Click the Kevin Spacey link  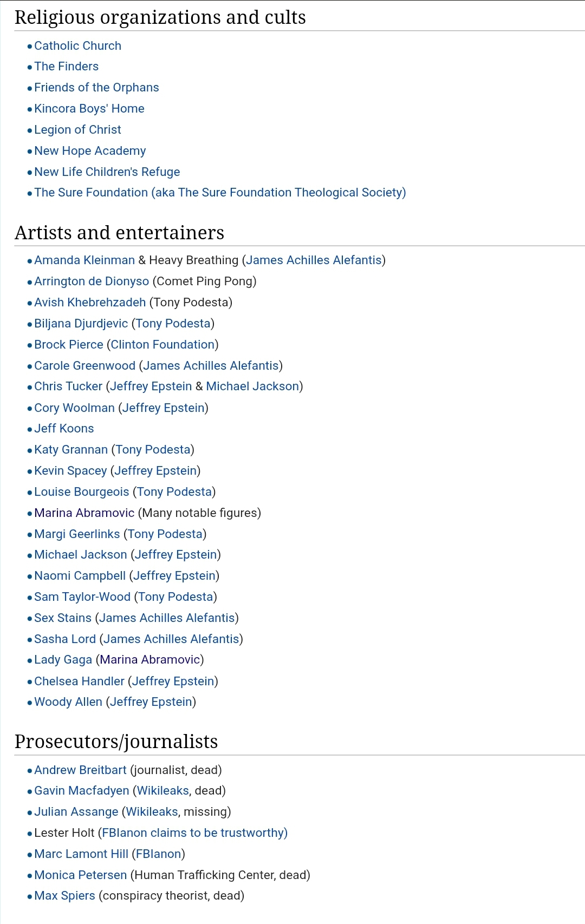pyautogui.click(x=70, y=471)
